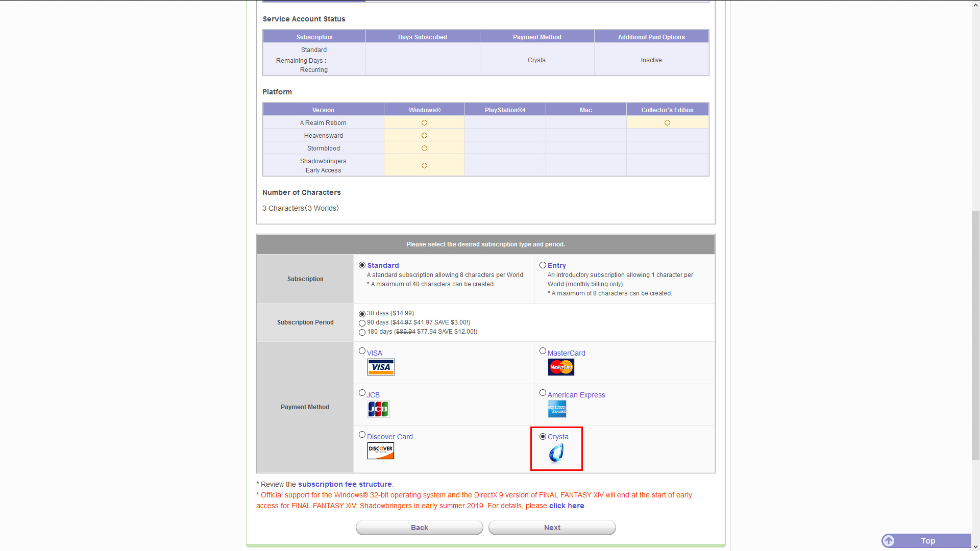Choose the 30 days ($14.99) period
This screenshot has width=980, height=551.
[x=362, y=314]
